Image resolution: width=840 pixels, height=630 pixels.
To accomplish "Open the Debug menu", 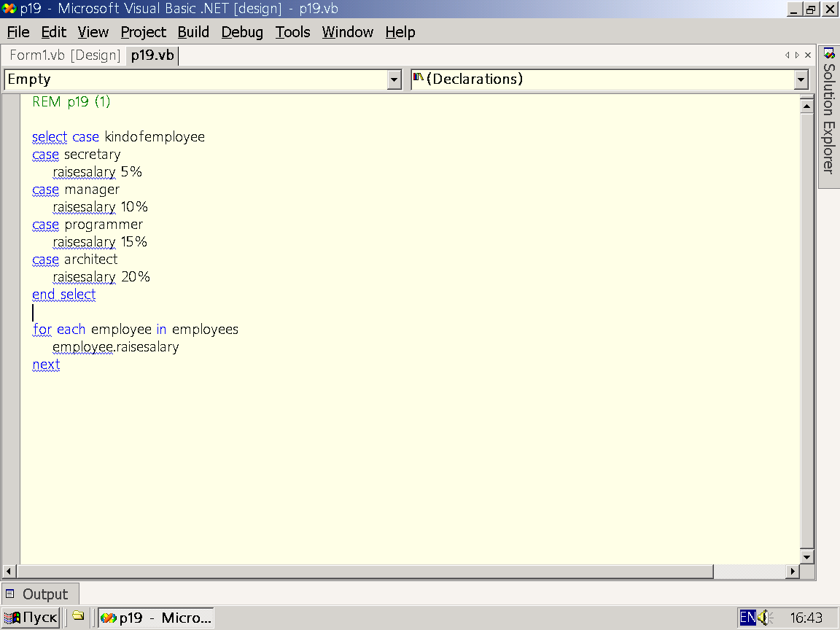I will [x=242, y=32].
